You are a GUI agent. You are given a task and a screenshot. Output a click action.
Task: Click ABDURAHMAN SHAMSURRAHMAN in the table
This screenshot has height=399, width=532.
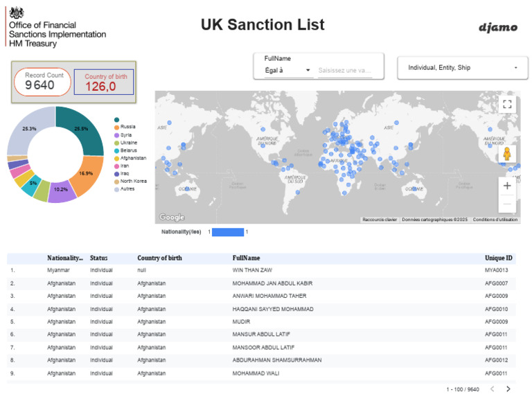(277, 360)
